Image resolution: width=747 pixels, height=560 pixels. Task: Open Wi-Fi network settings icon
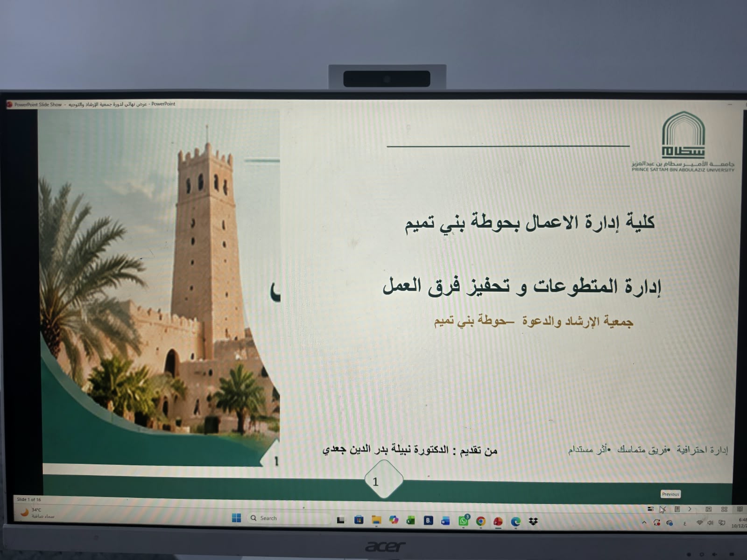(x=699, y=523)
